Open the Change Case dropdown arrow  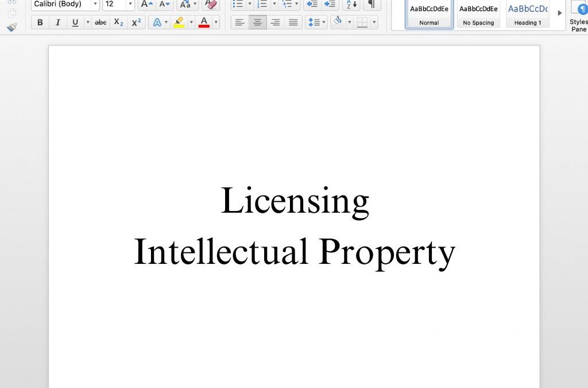195,4
